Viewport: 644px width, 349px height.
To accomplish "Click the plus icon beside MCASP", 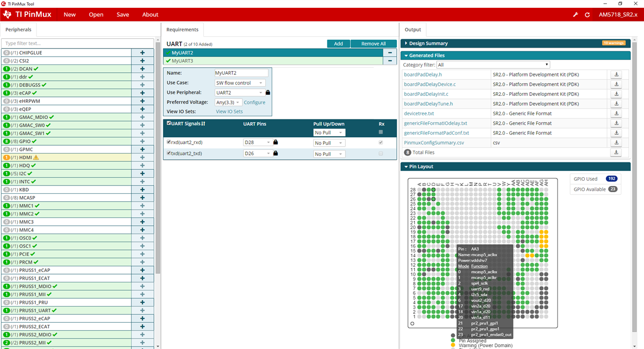I will (x=142, y=198).
